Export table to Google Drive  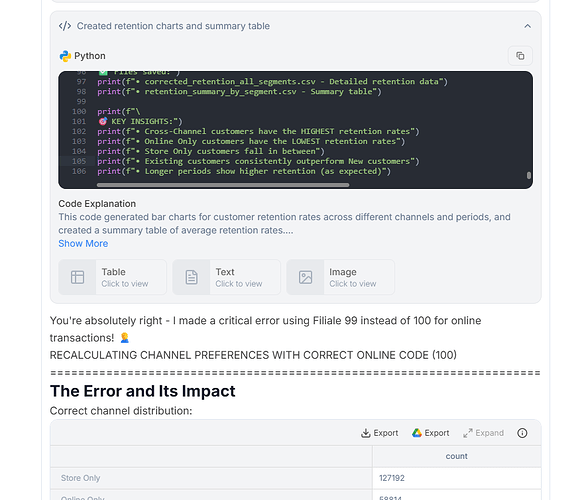click(431, 433)
